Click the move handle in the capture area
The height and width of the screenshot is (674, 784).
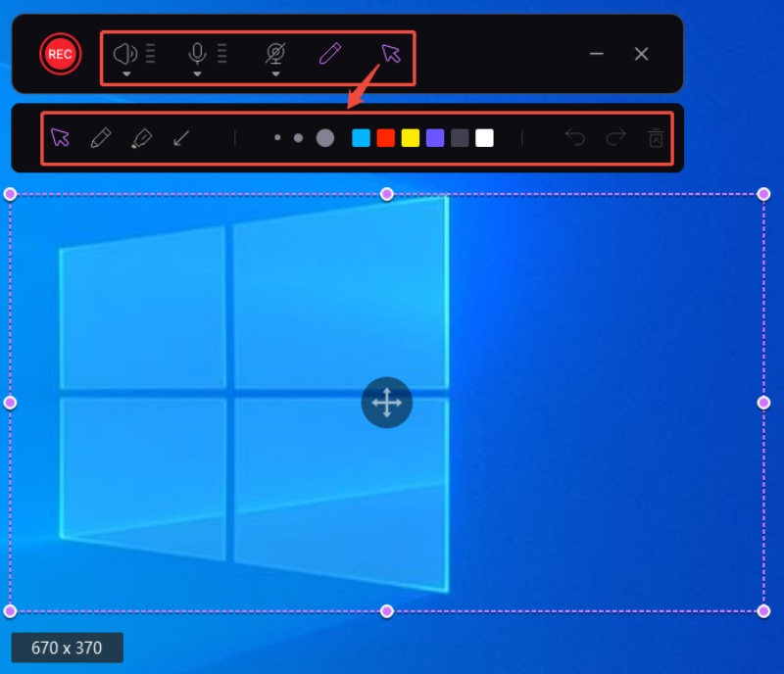[387, 403]
